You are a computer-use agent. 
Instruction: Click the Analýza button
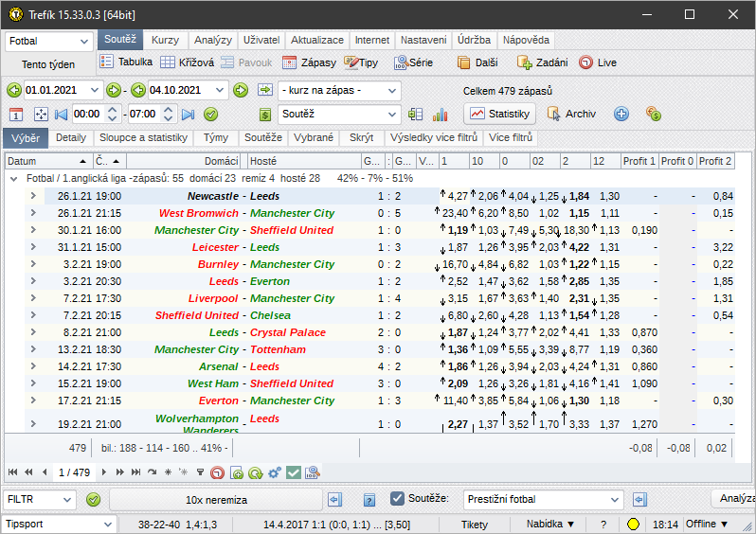point(735,499)
